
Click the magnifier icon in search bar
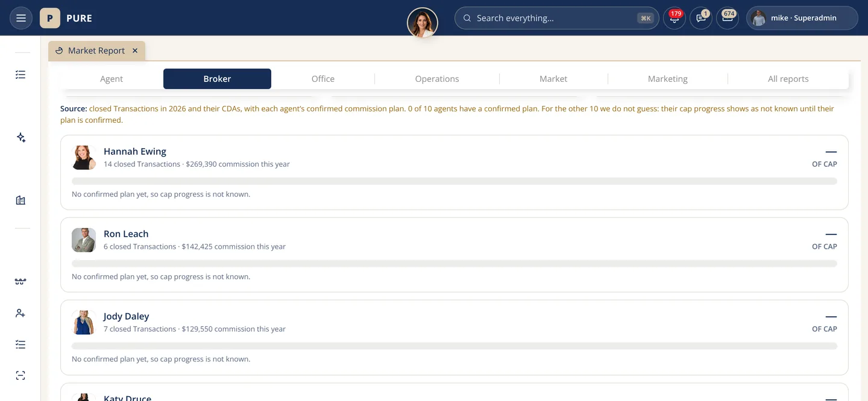click(467, 18)
